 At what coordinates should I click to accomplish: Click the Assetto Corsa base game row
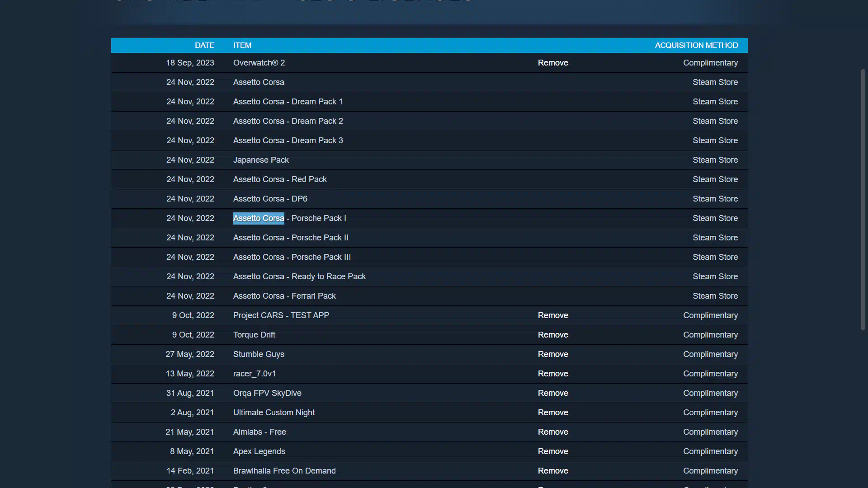pyautogui.click(x=429, y=82)
